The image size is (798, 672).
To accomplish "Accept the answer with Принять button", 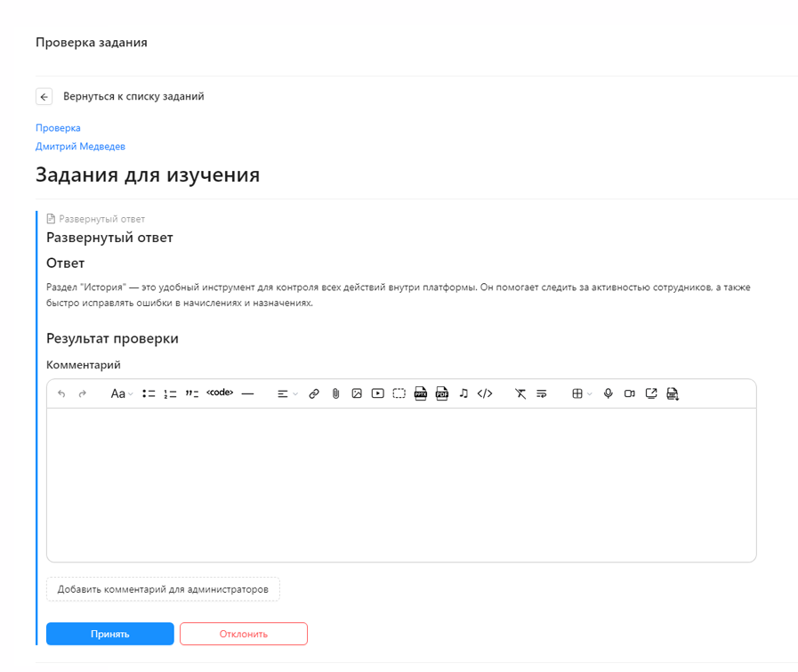I will click(x=110, y=634).
